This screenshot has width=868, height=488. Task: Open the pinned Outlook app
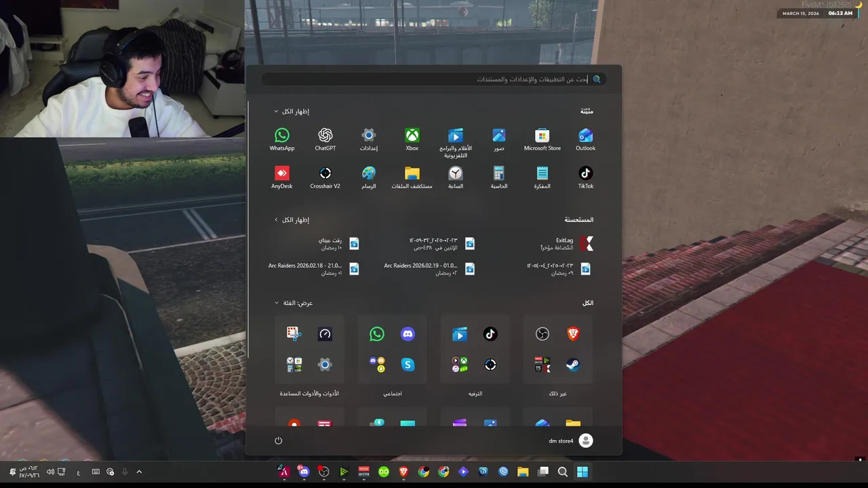pos(586,140)
